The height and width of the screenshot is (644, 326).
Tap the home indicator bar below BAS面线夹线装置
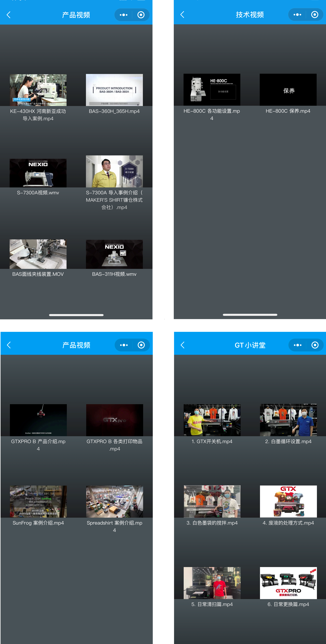[x=76, y=315]
